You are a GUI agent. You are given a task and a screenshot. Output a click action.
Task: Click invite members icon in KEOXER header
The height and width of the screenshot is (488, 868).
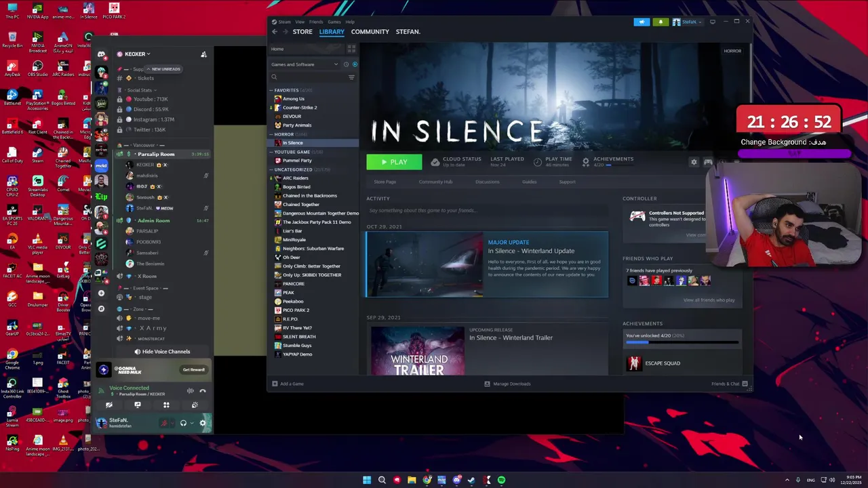click(203, 54)
